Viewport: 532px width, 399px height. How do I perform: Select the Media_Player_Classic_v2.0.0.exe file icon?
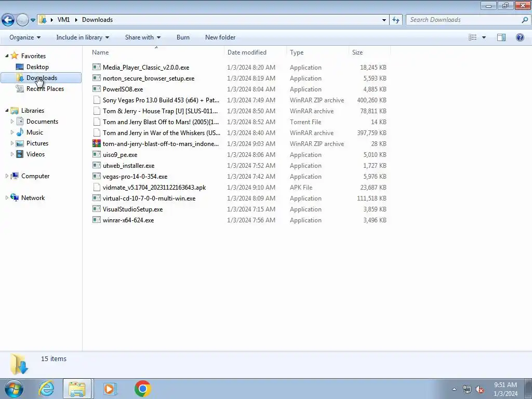(97, 67)
